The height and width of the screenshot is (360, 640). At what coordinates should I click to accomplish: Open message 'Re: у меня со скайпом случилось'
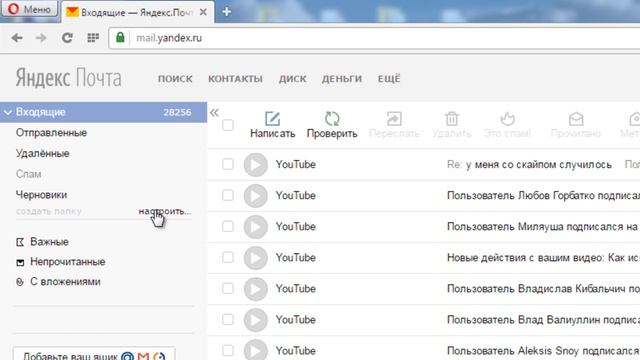529,164
